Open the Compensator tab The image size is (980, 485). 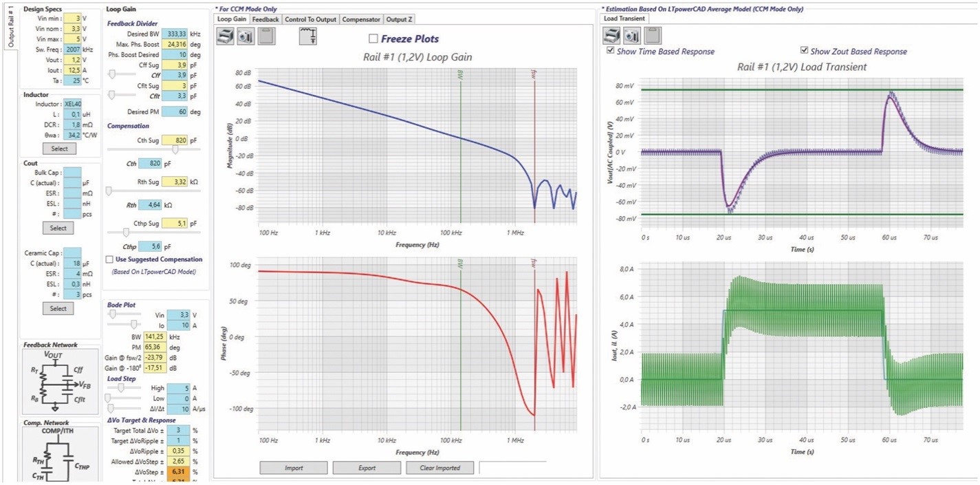pos(361,19)
